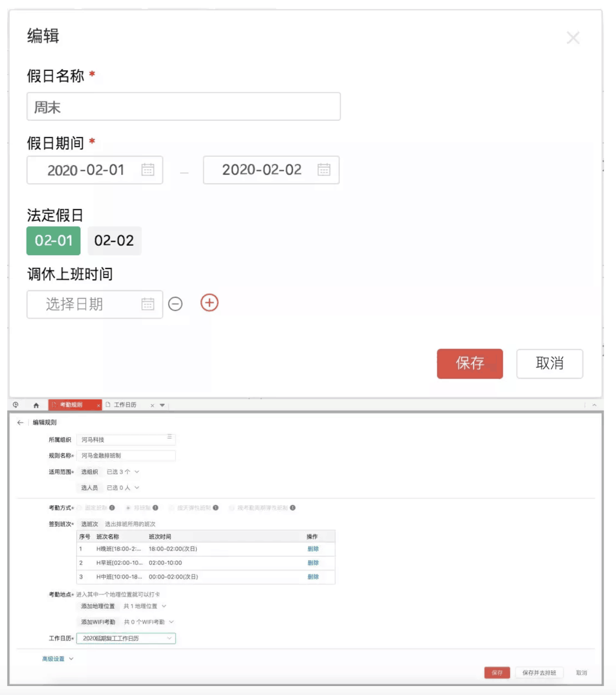Click the large red 保存 button

pos(469,364)
